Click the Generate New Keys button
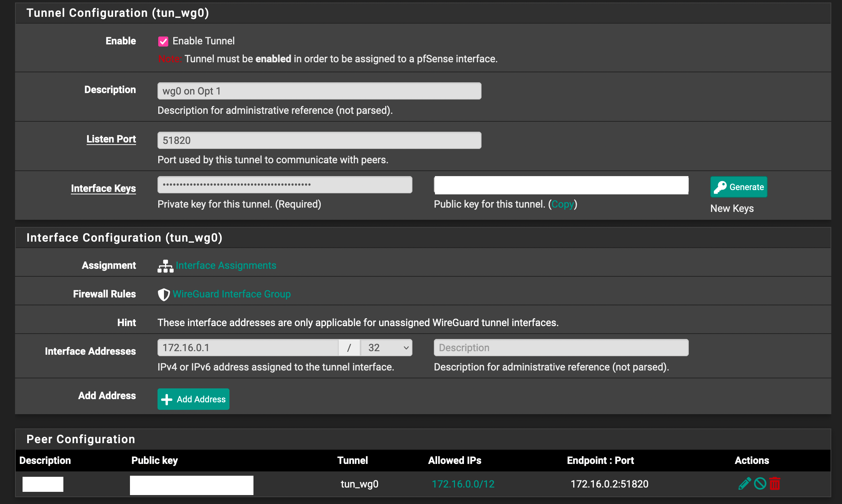This screenshot has width=842, height=504. click(738, 186)
